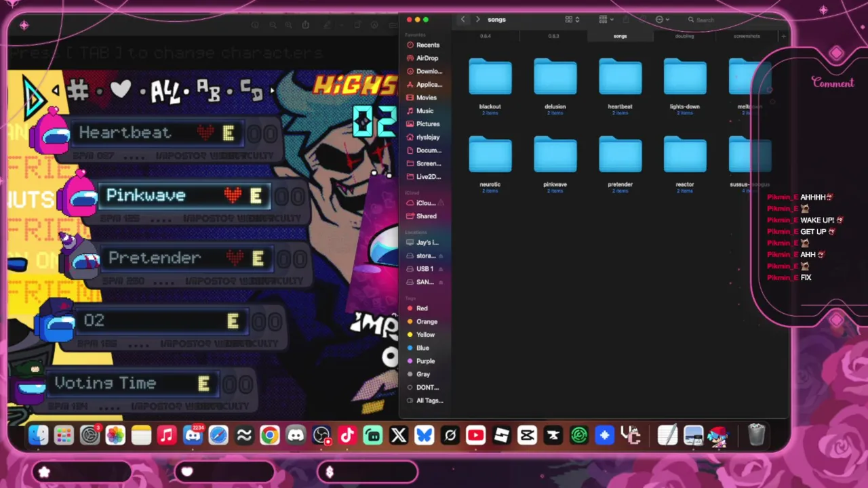This screenshot has width=868, height=488.
Task: Select the neurotic folder
Action: tap(490, 164)
